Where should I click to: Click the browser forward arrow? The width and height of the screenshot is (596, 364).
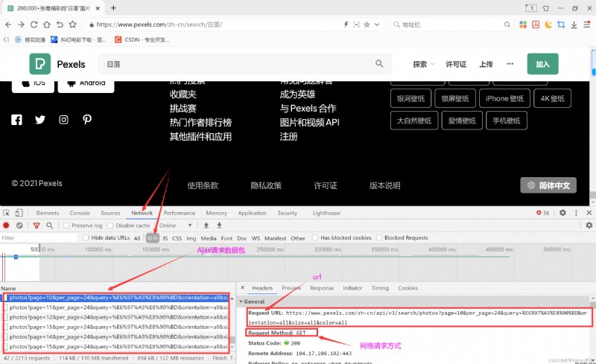[21, 25]
